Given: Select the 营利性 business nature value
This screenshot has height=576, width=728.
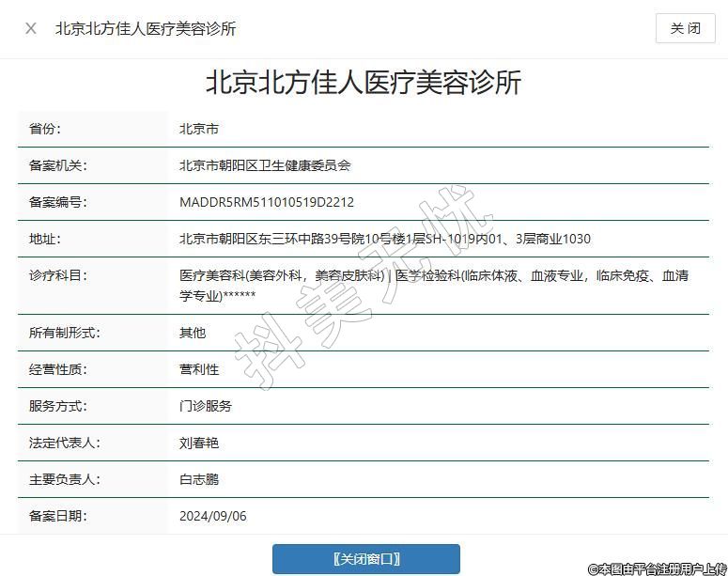Looking at the screenshot, I should pyautogui.click(x=199, y=369).
